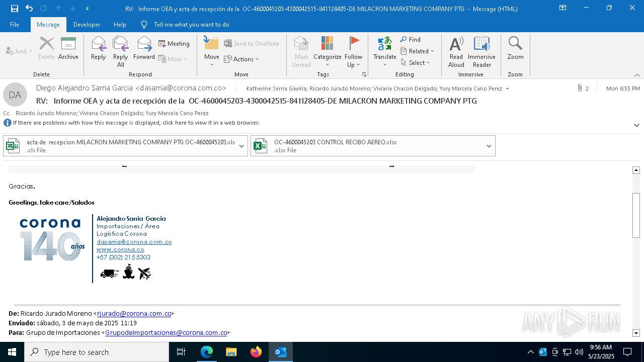Send this message to OneNote
The height and width of the screenshot is (362, 644).
pyautogui.click(x=252, y=44)
